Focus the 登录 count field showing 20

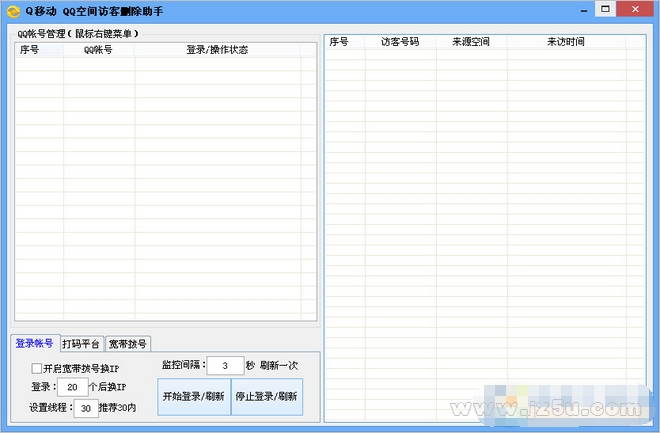pos(72,387)
